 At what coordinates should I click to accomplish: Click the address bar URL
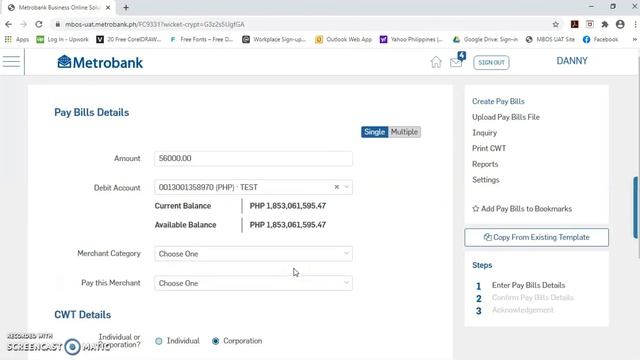click(155, 24)
